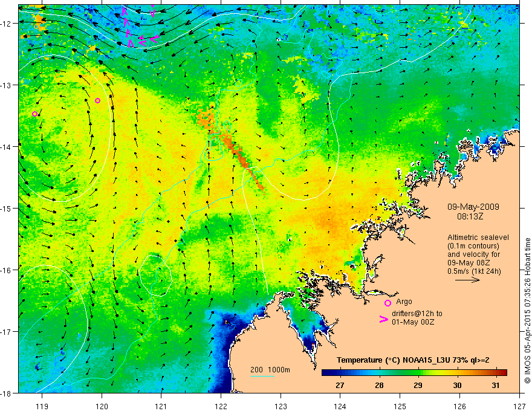Click the 'Altimetric sealevel' caption line
This screenshot has height=411, width=532.
478,238
